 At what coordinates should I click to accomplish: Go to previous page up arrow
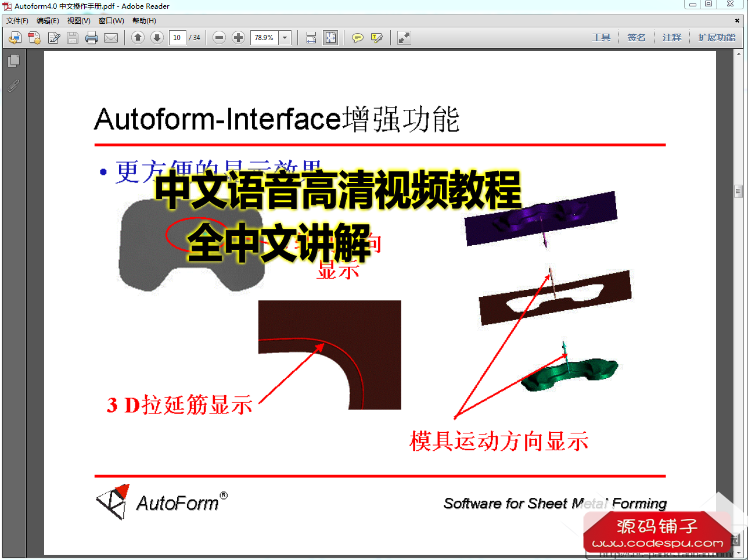tap(138, 38)
